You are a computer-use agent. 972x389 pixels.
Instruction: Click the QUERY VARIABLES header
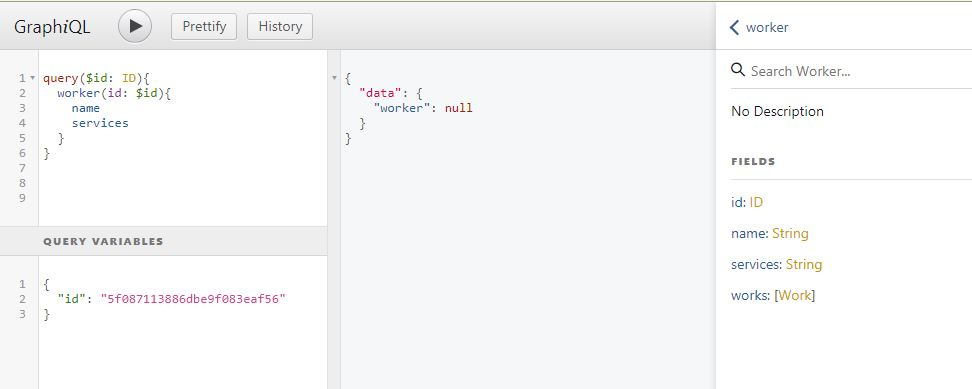164,241
